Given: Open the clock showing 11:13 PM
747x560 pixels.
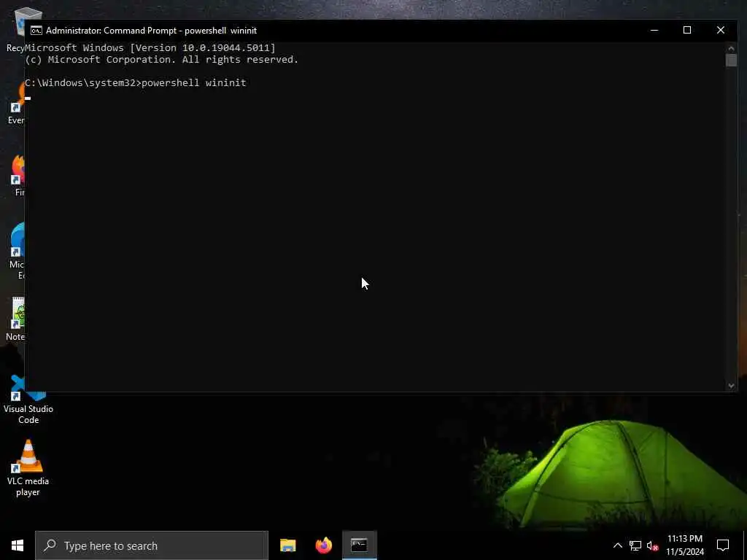Looking at the screenshot, I should pos(684,545).
